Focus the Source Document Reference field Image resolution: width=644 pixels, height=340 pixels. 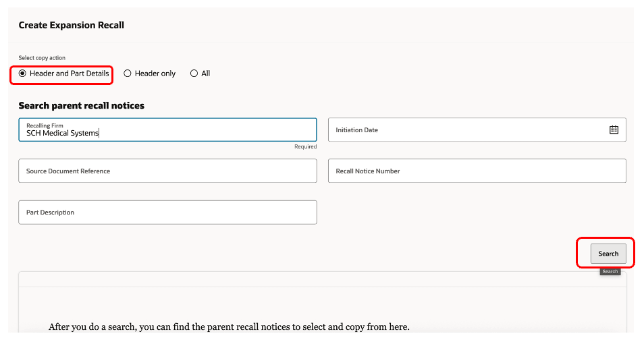coord(167,171)
